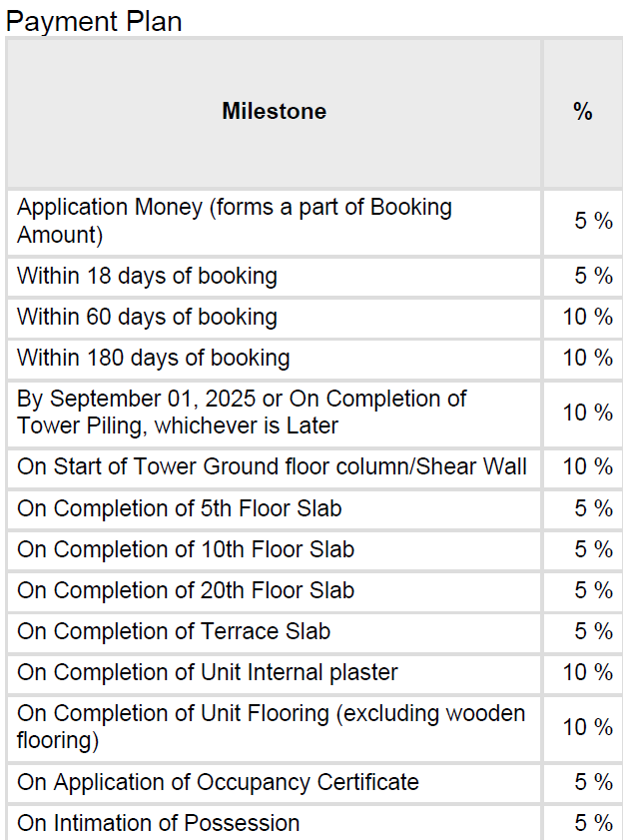This screenshot has width=623, height=840.
Task: Select the Unit Internal plaster milestone
Action: tap(207, 672)
